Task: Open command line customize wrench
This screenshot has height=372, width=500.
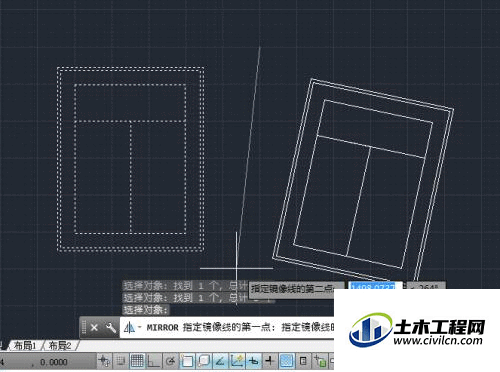Action: [x=111, y=328]
